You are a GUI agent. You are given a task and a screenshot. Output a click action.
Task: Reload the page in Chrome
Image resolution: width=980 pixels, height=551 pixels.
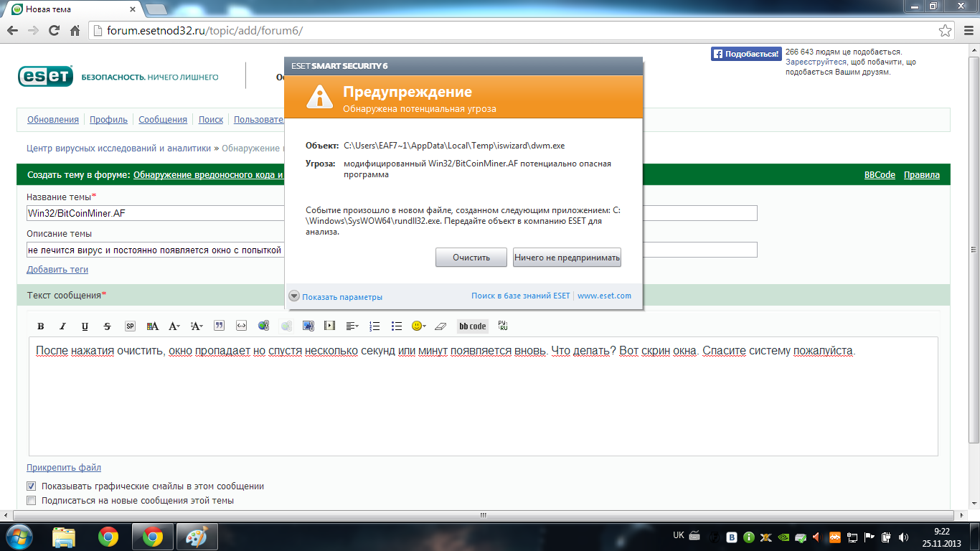(54, 31)
